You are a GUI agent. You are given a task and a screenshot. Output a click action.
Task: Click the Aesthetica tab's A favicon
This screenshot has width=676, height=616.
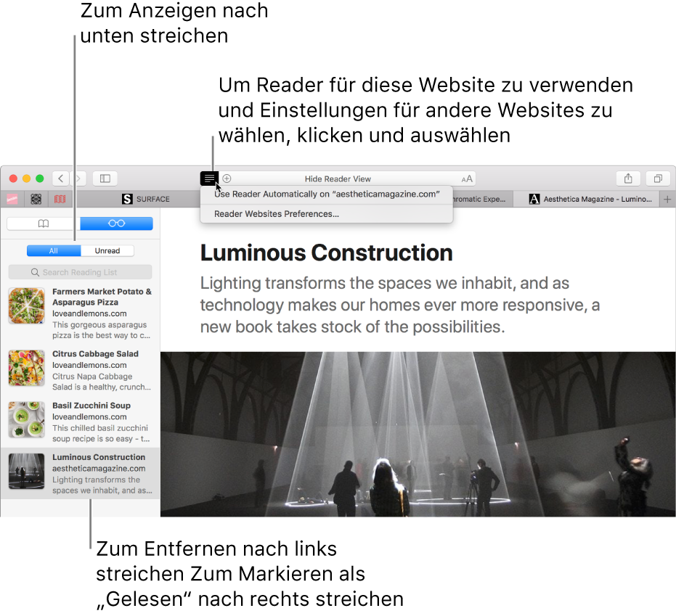coord(534,199)
